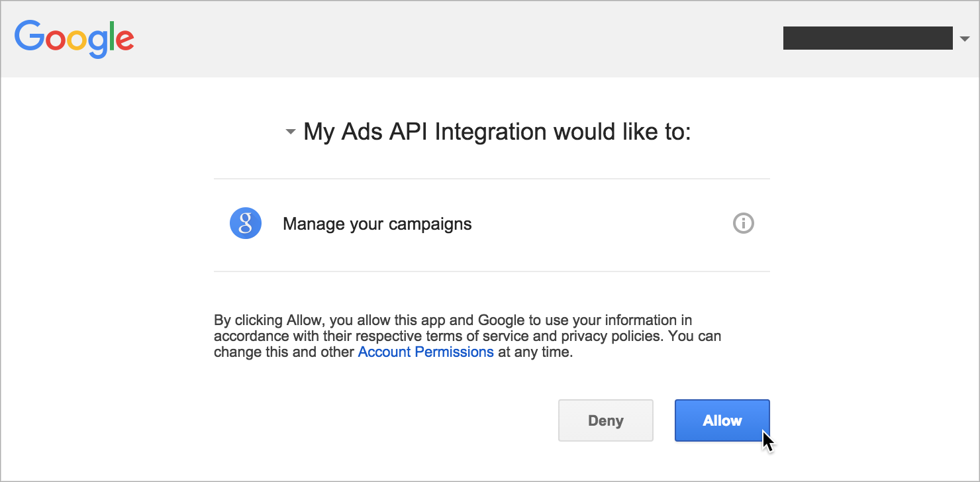
Task: Click the consent paragraph starting By clicking Allow
Action: click(467, 336)
